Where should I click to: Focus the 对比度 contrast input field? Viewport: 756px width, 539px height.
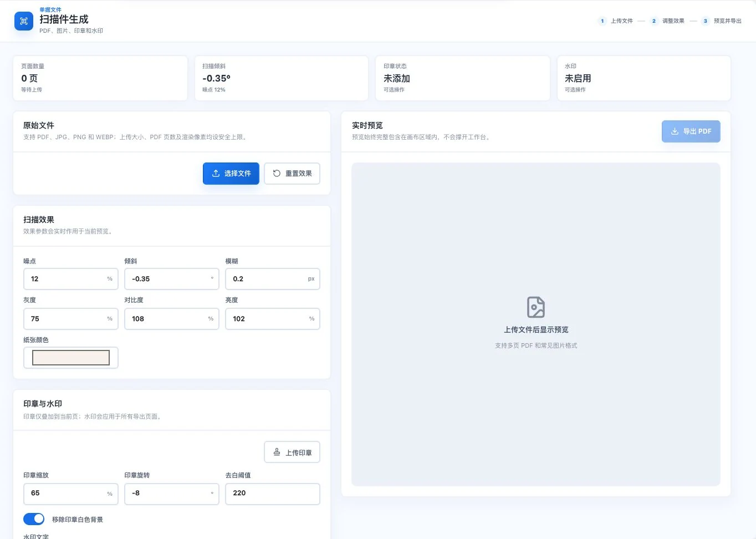point(172,319)
